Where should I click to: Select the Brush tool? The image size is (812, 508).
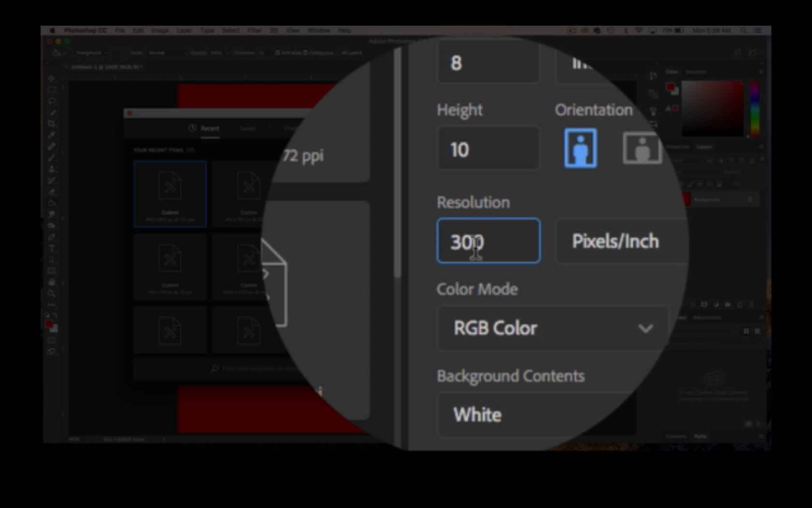coord(51,158)
